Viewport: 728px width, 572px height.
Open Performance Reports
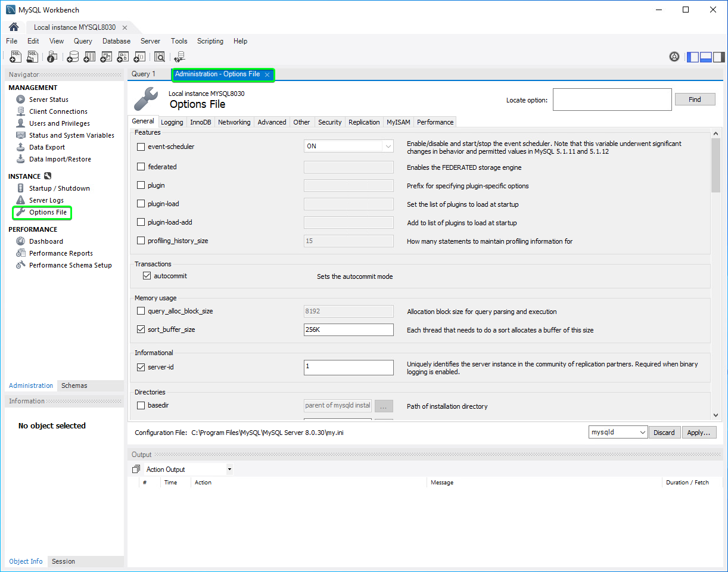[x=61, y=253]
